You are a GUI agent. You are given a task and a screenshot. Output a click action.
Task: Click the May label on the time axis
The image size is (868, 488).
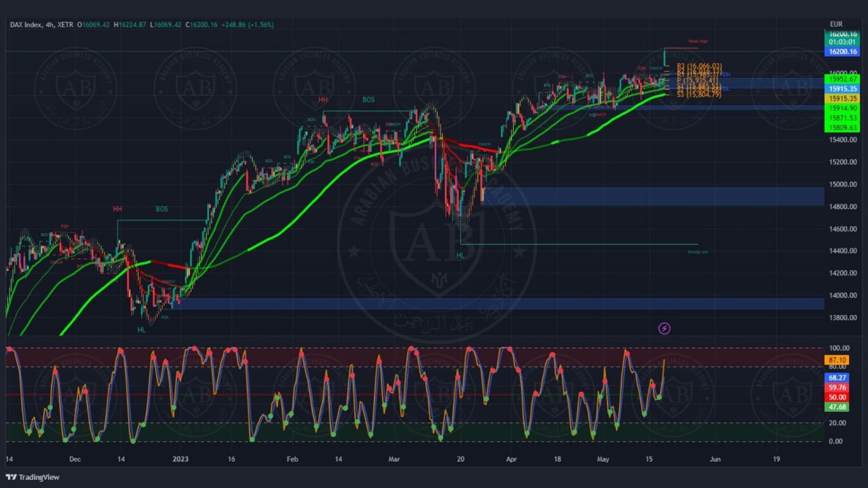[603, 459]
